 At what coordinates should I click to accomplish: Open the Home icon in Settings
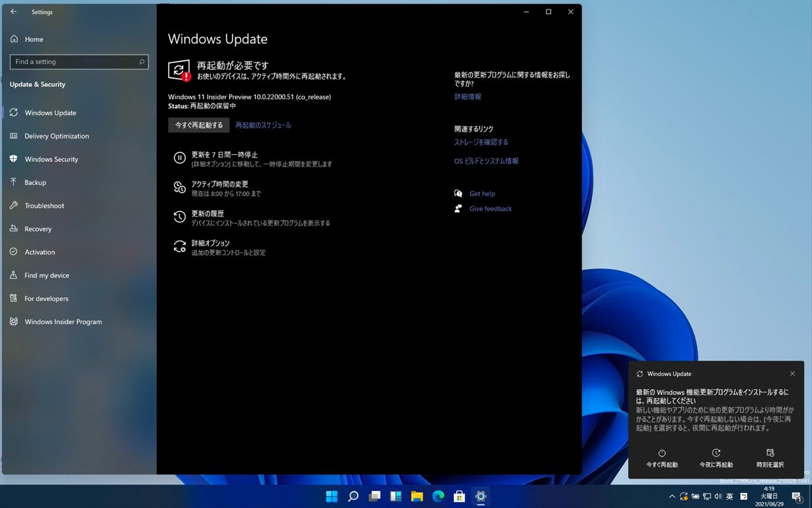[14, 39]
